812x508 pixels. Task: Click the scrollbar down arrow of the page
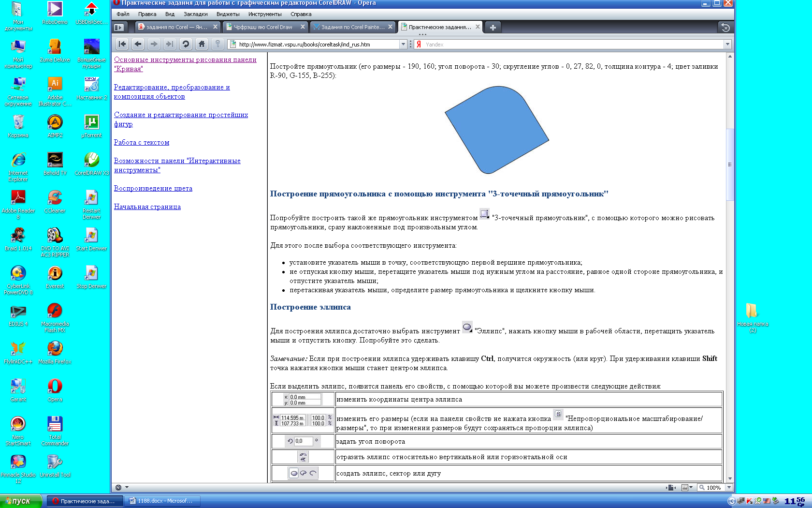pyautogui.click(x=730, y=478)
